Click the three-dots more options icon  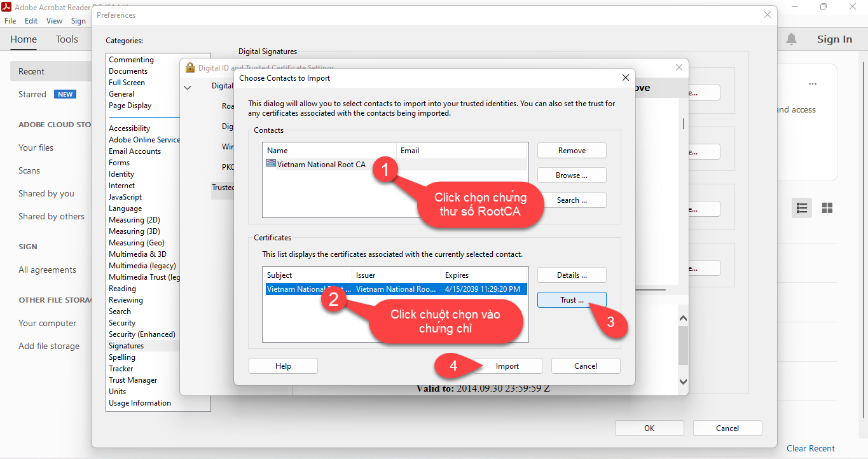813,84
